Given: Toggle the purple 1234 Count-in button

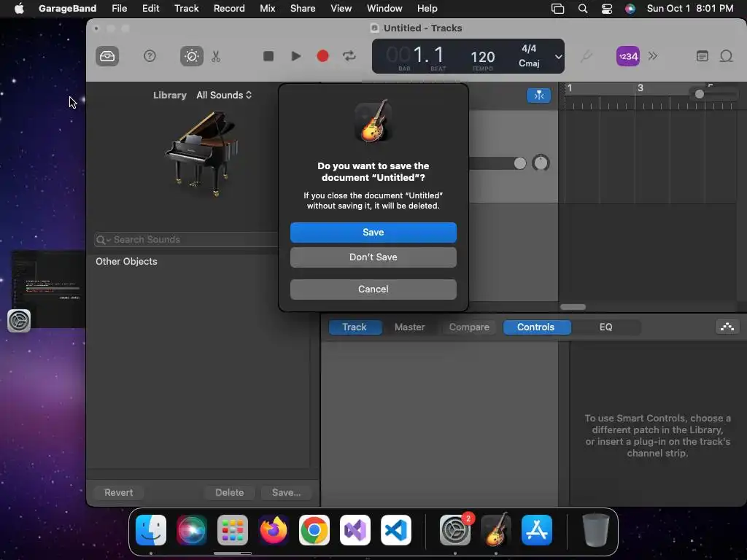Looking at the screenshot, I should pyautogui.click(x=628, y=56).
